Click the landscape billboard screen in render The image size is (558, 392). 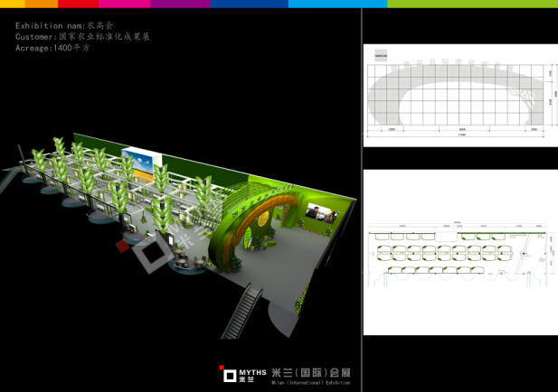145,165
